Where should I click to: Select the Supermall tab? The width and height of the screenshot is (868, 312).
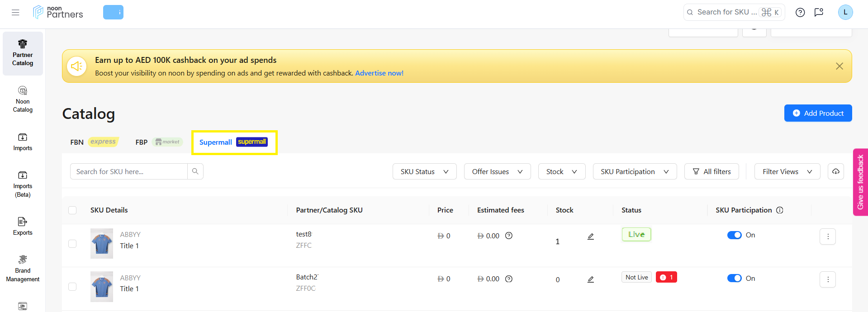(x=234, y=142)
